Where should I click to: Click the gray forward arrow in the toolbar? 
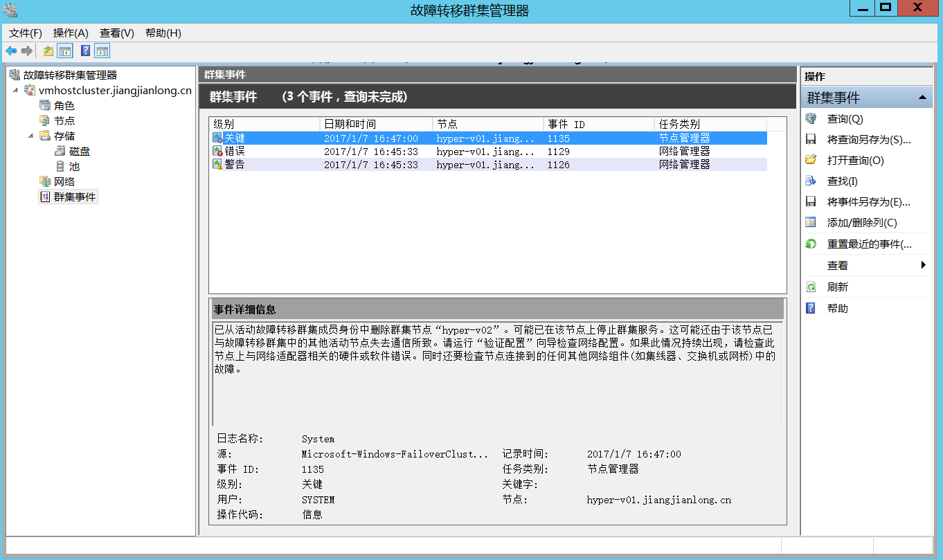[27, 51]
